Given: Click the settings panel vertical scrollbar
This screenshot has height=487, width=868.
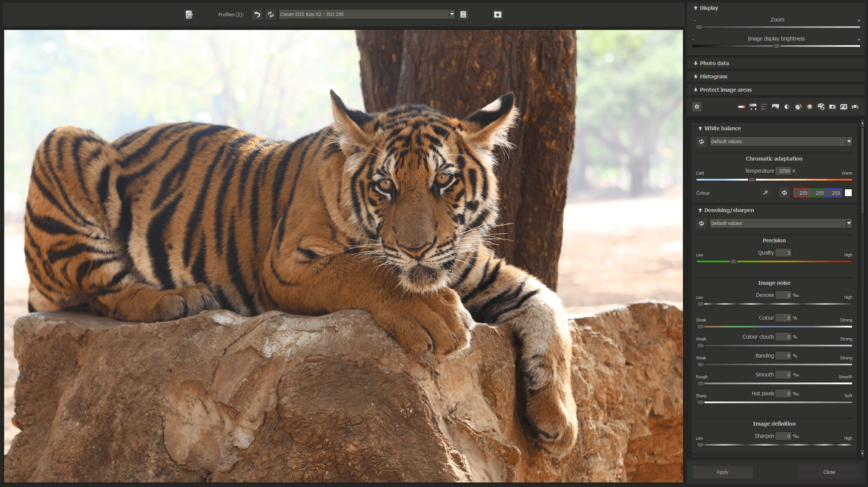Looking at the screenshot, I should point(862,288).
